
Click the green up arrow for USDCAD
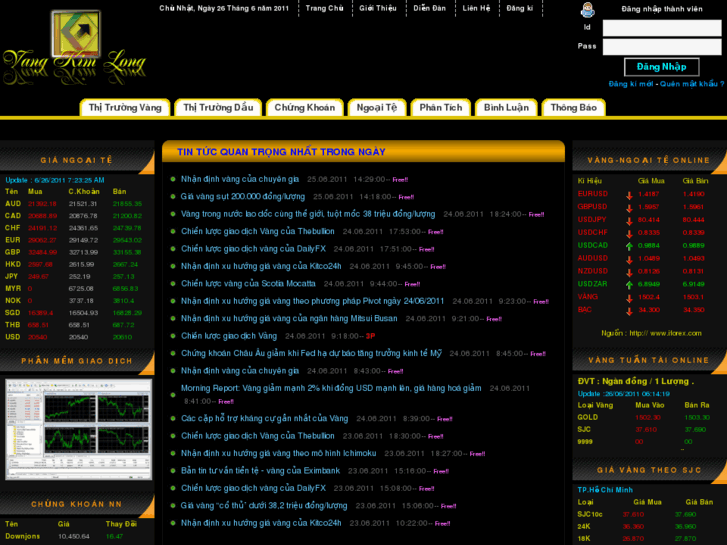[x=629, y=246]
